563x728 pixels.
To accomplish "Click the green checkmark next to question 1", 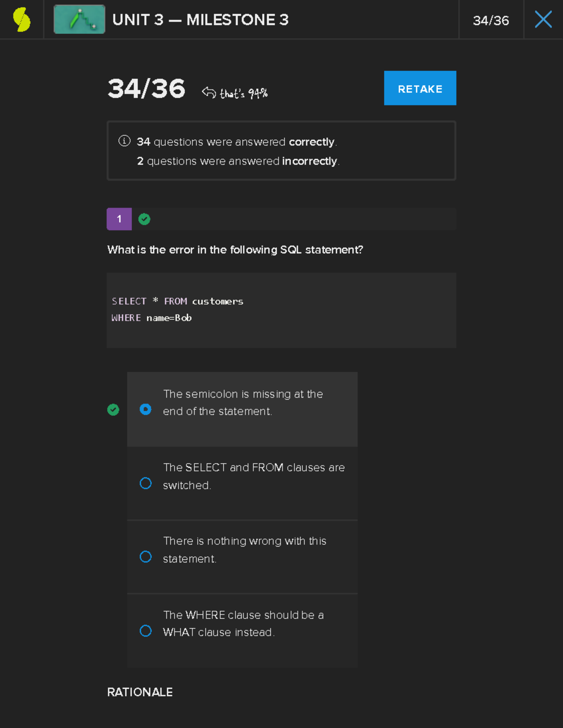I will (x=145, y=219).
